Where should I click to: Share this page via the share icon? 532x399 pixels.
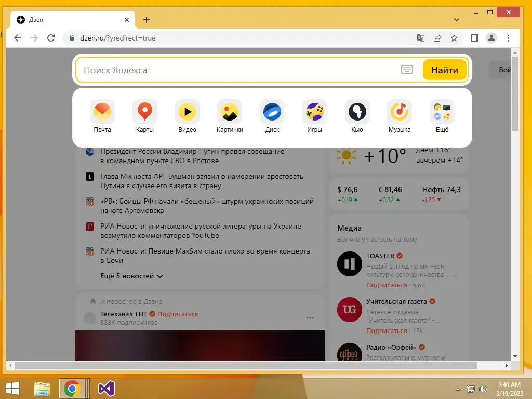pos(437,38)
